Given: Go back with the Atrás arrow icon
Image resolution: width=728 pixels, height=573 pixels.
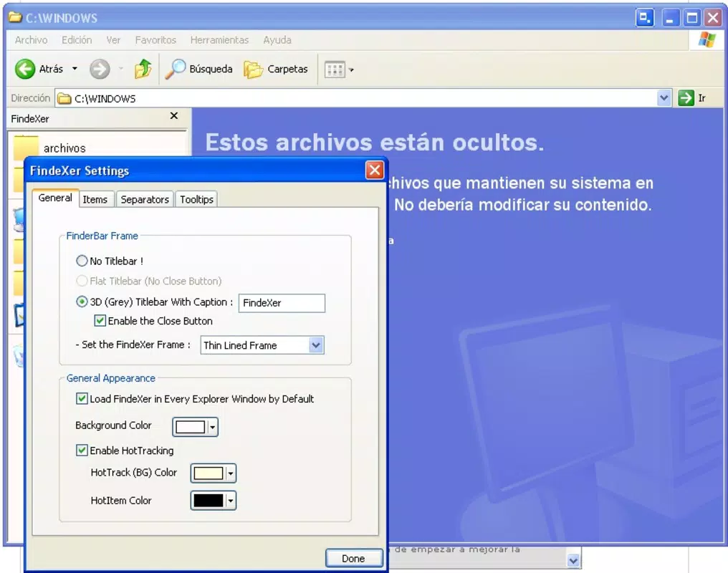Looking at the screenshot, I should (25, 69).
